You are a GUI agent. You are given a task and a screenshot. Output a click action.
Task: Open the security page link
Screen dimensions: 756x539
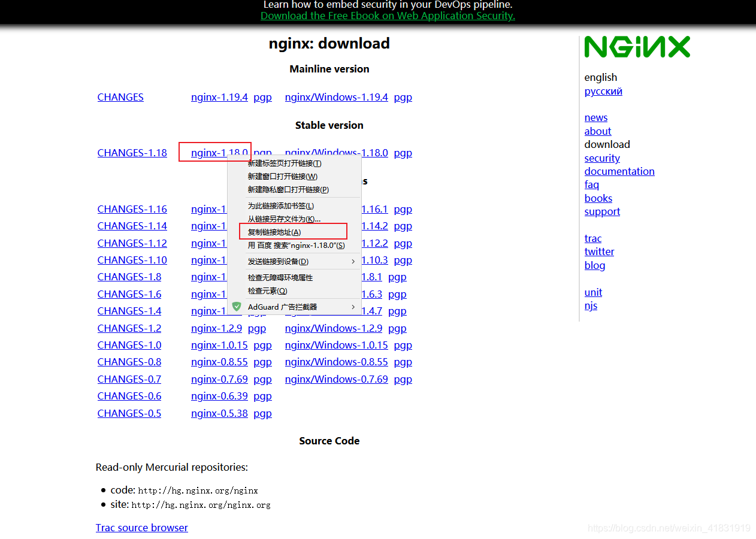coord(602,158)
